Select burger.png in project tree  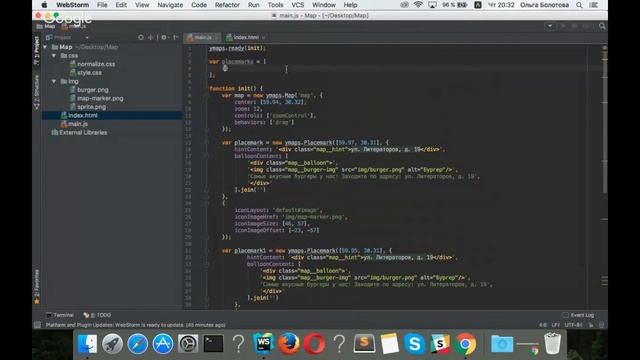click(x=93, y=90)
